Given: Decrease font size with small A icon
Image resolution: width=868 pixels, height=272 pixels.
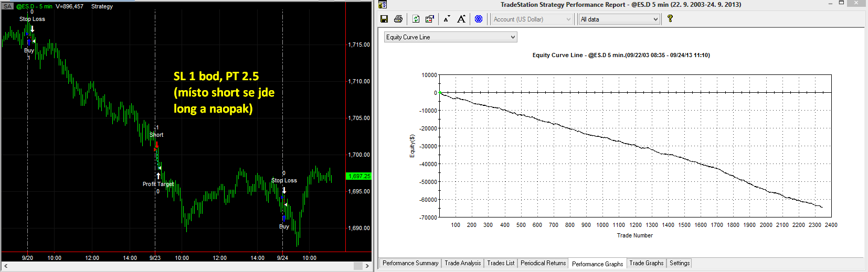Looking at the screenshot, I should click(447, 19).
